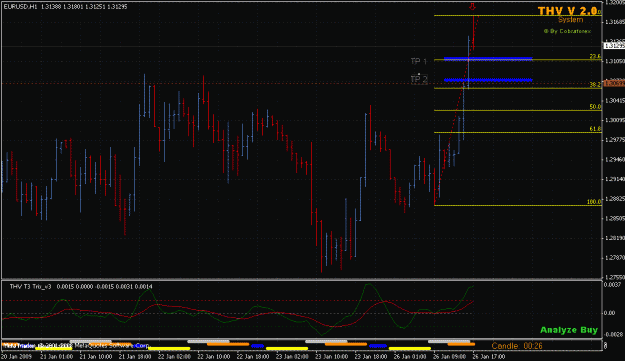This screenshot has width=625, height=361.
Task: Click the orange highlighted price tag on axis
Action: [x=614, y=83]
